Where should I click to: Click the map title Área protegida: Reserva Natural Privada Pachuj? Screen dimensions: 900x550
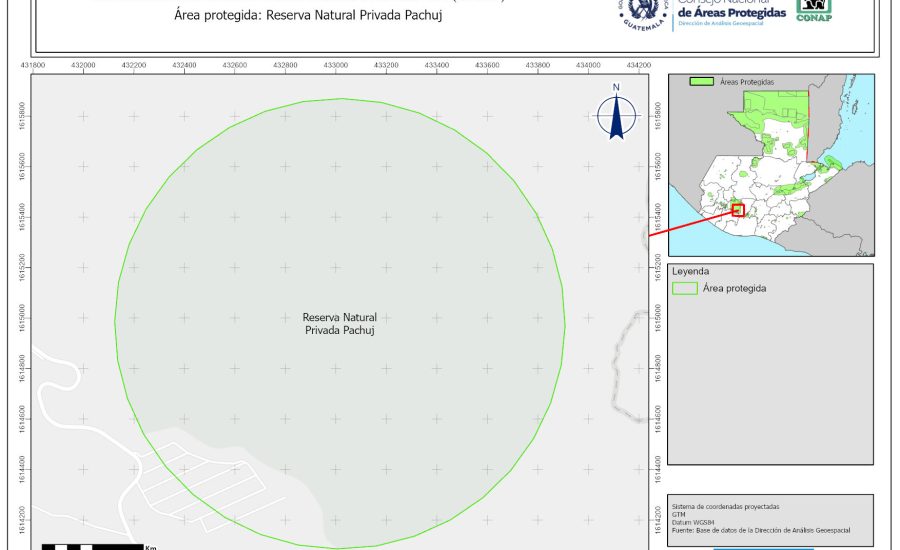(x=308, y=16)
